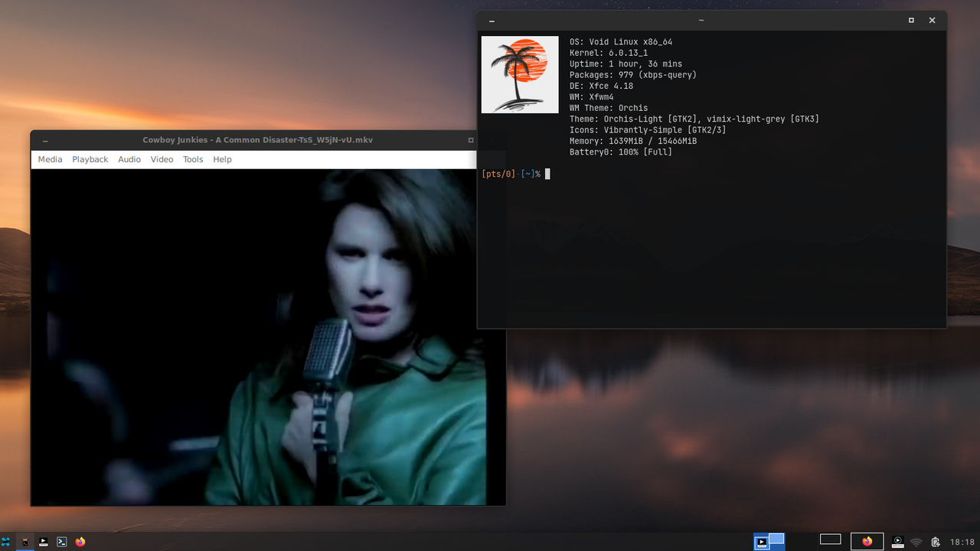Open the Wi-Fi network indicator
The height and width of the screenshot is (551, 980).
[x=916, y=543]
